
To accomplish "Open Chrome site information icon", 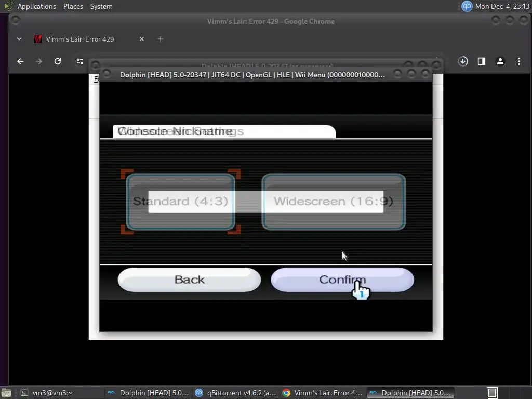I will 79,61.
